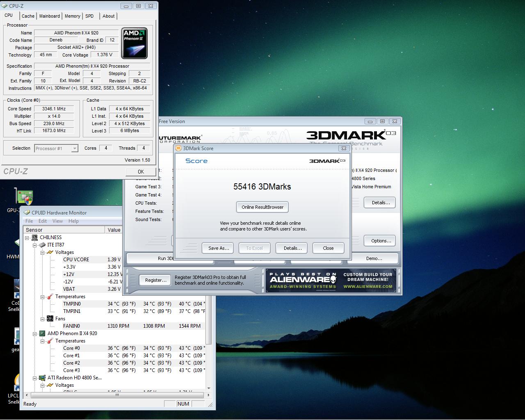
Task: Open the View menu in Hardware Monitor
Action: pos(57,221)
